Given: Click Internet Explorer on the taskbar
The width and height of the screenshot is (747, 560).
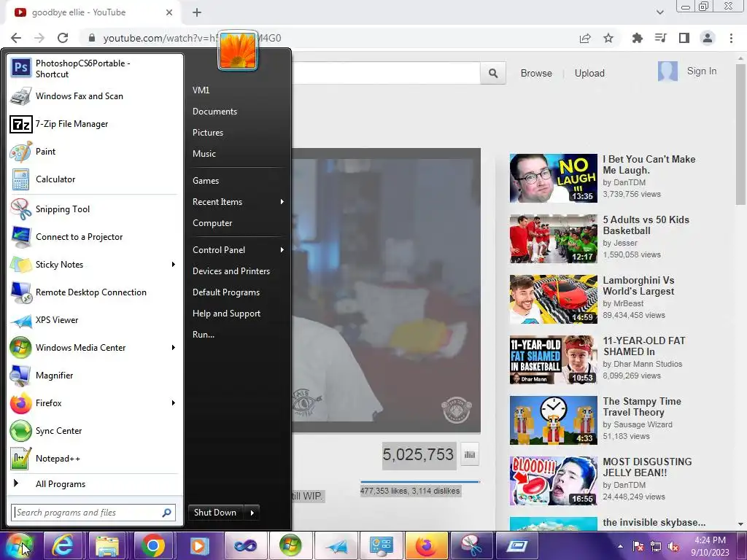Looking at the screenshot, I should [63, 545].
